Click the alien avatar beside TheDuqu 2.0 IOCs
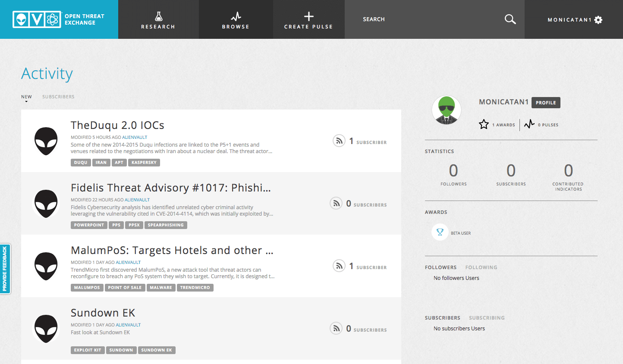Screen dimensions: 623x364 coord(46,141)
